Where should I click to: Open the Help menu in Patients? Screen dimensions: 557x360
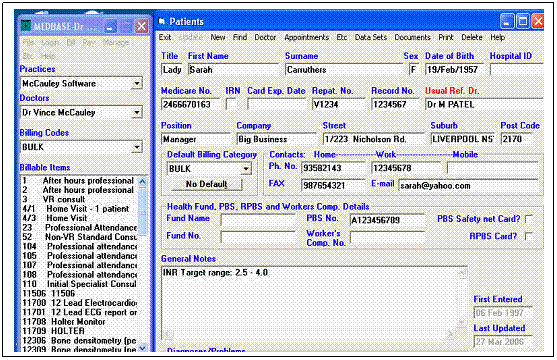tap(497, 37)
